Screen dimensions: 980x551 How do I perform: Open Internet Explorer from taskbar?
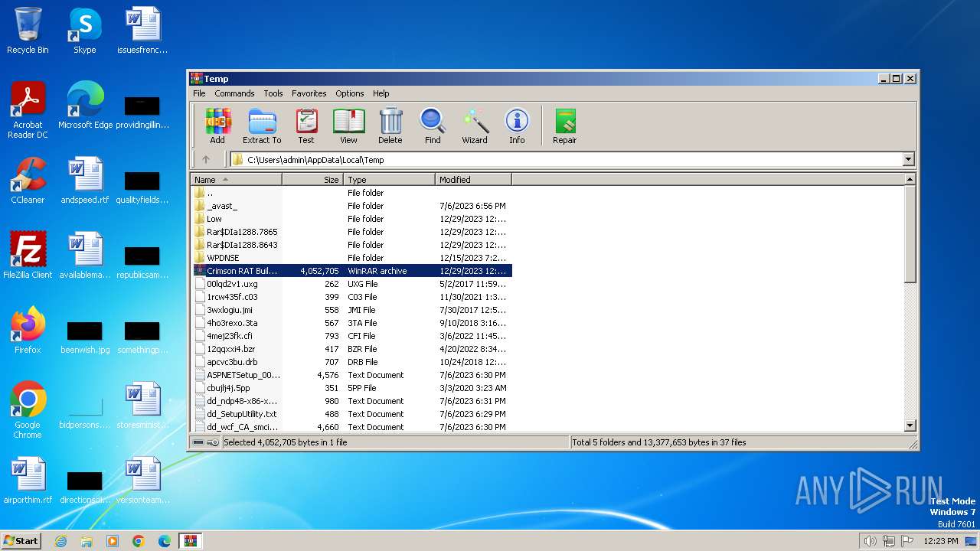pos(61,541)
